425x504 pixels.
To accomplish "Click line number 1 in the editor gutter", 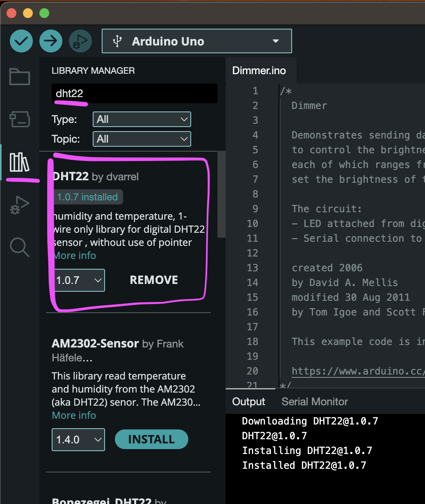I will [256, 91].
